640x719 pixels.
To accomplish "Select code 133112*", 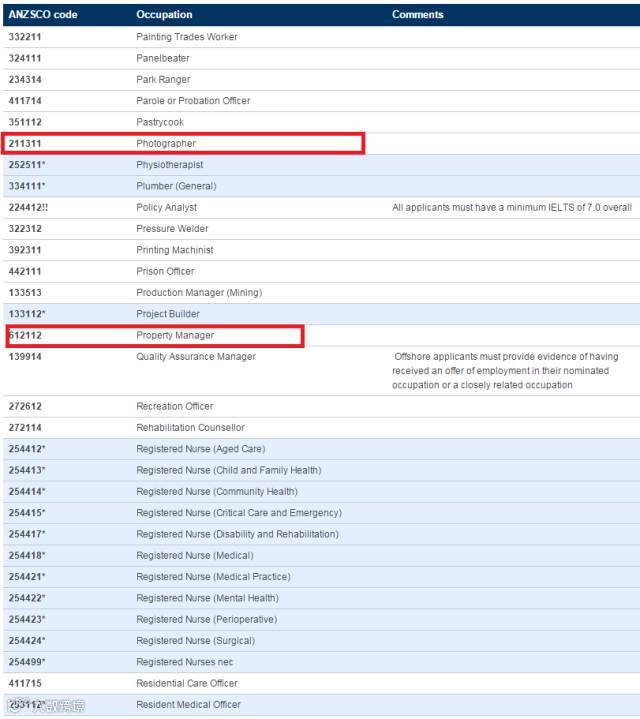I will tap(27, 314).
